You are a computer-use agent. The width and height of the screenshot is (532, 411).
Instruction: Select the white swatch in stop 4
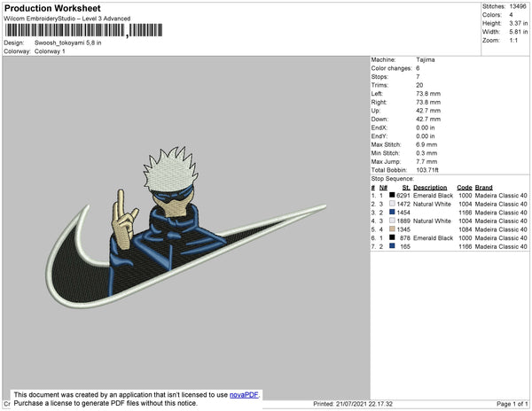[392, 221]
